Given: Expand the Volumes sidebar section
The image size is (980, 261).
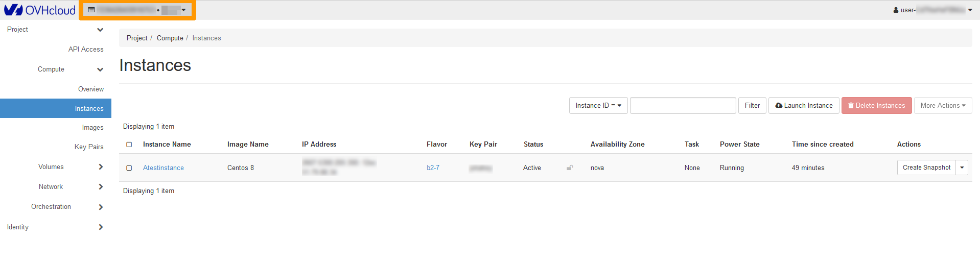Looking at the screenshot, I should 71,167.
